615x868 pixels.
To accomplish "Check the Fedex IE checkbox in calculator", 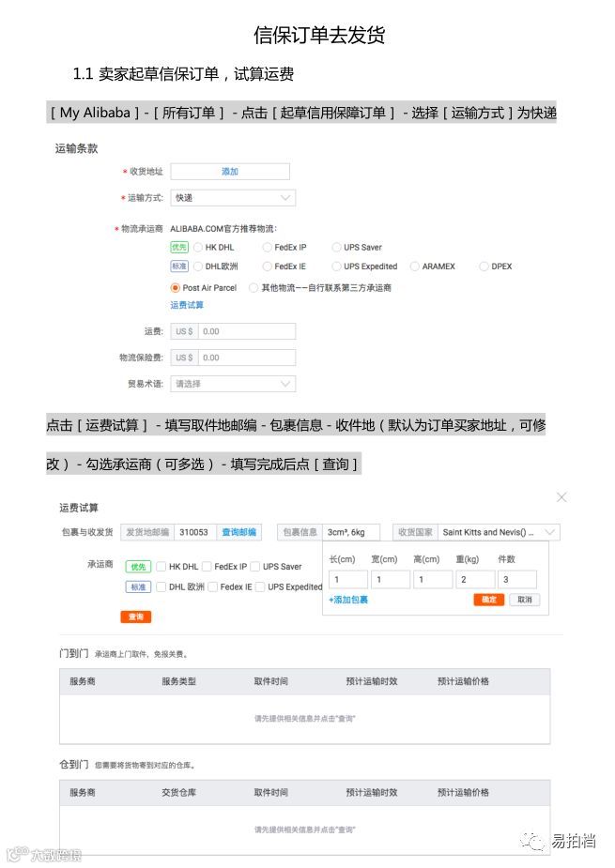I will point(213,586).
